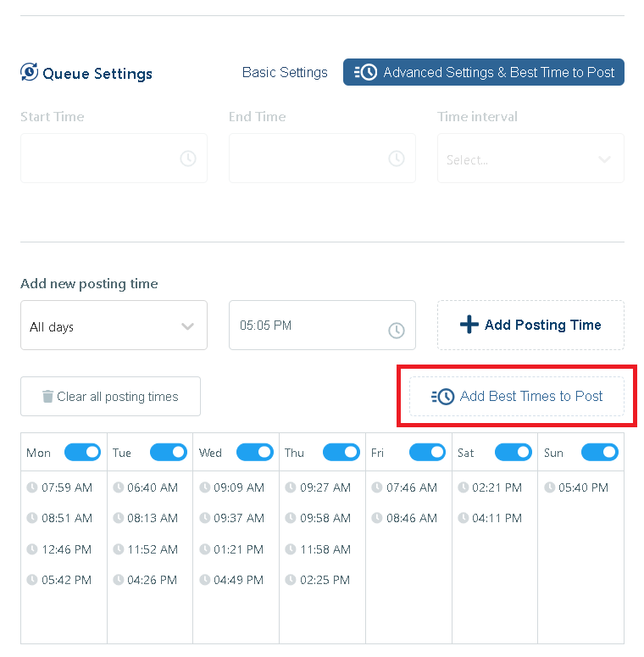Image resolution: width=644 pixels, height=657 pixels.
Task: Click trash icon on Clear all posting times
Action: click(47, 397)
